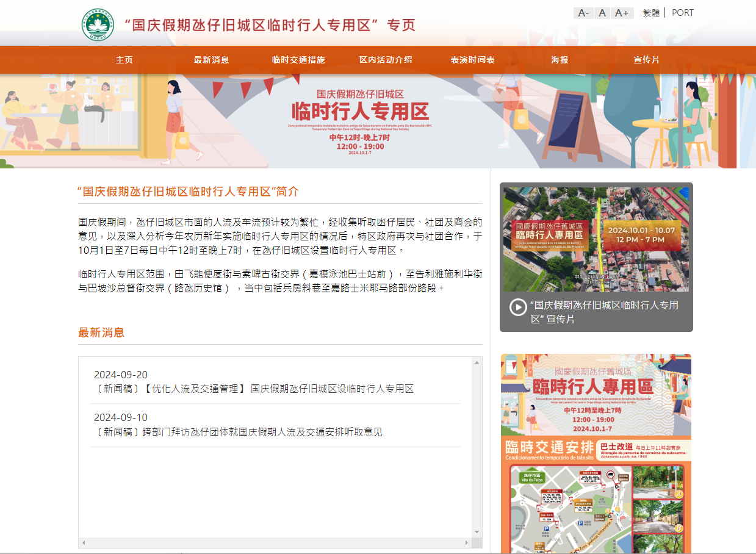Open 表演时间表 menu item
Image resolution: width=756 pixels, height=554 pixels.
click(x=472, y=60)
